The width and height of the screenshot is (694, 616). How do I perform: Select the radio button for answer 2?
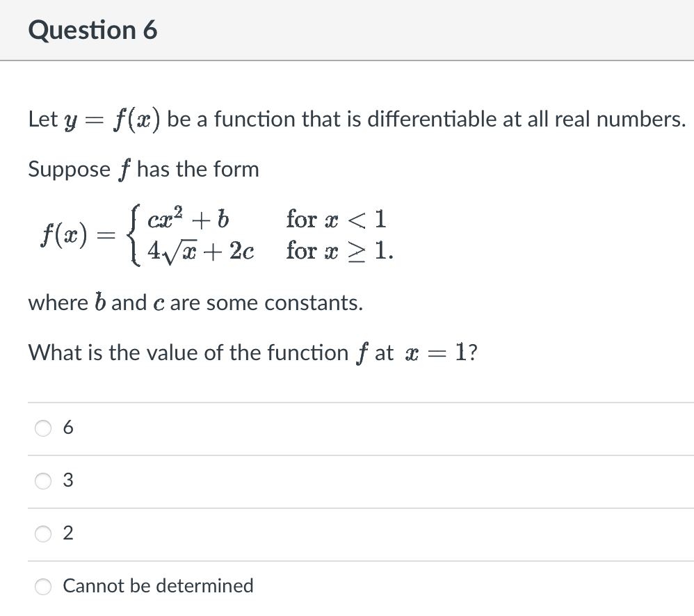click(43, 534)
